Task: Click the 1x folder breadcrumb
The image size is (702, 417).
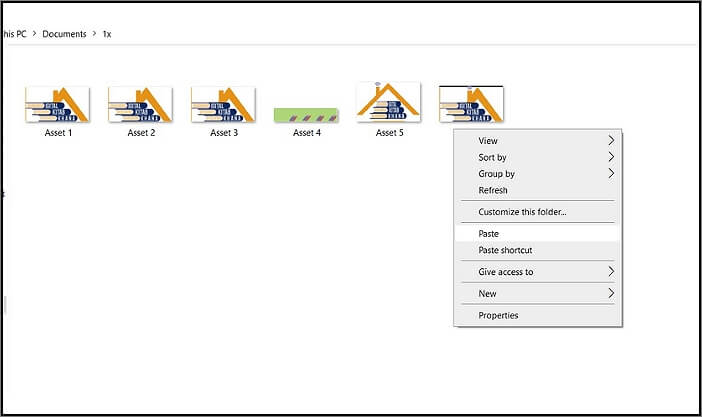Action: pos(107,34)
